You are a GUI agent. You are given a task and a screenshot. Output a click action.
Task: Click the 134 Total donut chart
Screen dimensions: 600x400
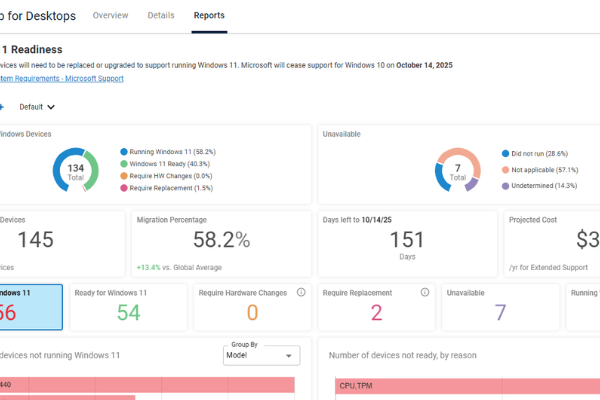click(76, 170)
